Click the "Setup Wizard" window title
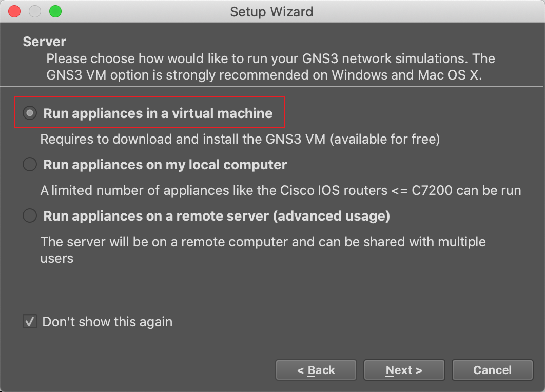 point(271,11)
